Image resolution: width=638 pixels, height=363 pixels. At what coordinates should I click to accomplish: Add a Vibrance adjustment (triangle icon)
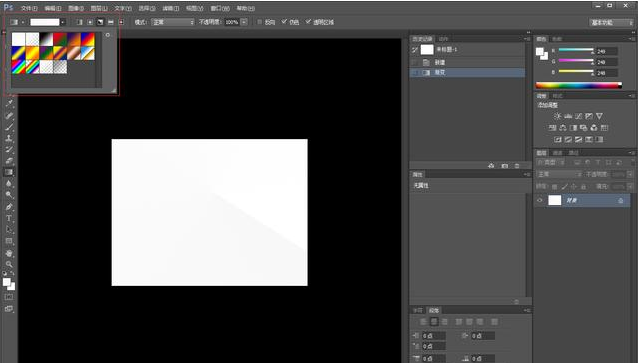point(599,116)
